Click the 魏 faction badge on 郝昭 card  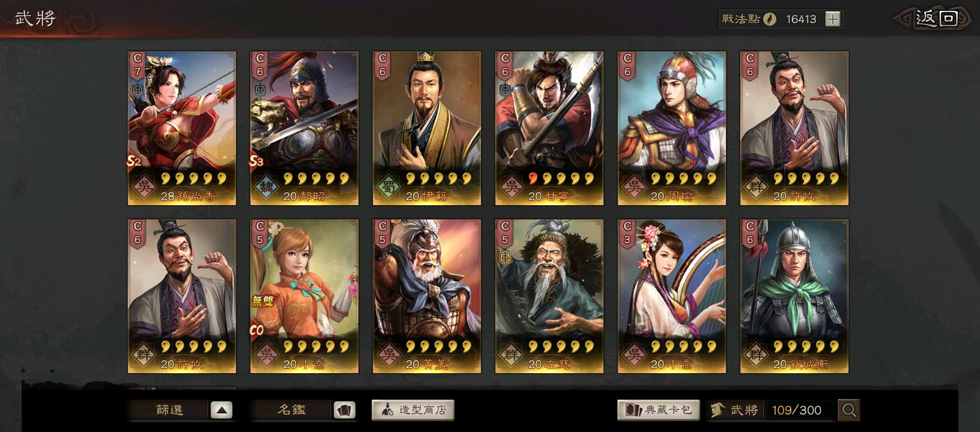266,187
